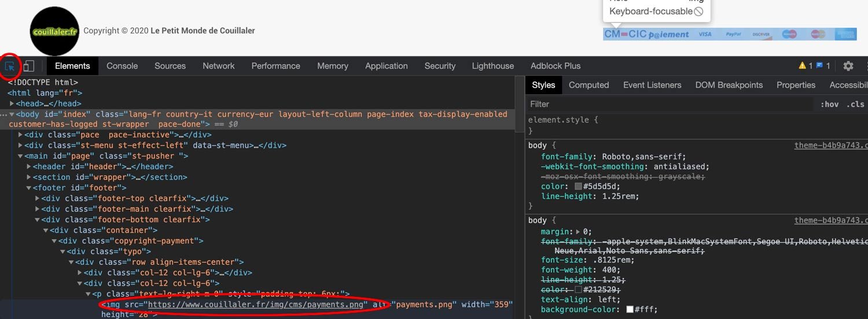The image size is (868, 319).
Task: Expand the section id="wrapper" node
Action: (x=29, y=178)
